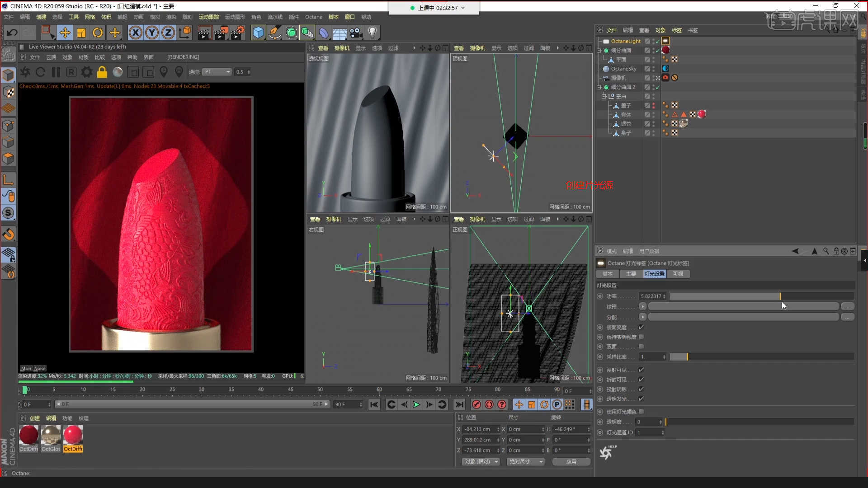Toggle the 漫射可见 checkbox
This screenshot has height=488, width=868.
(x=641, y=370)
